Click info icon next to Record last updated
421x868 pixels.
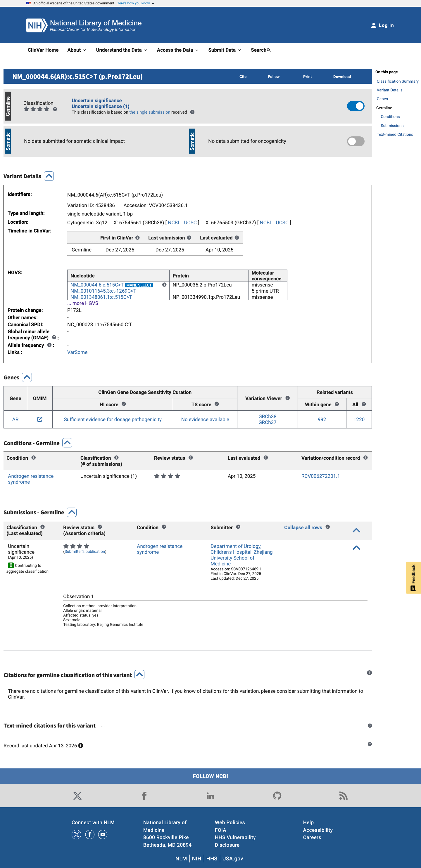pos(81,746)
